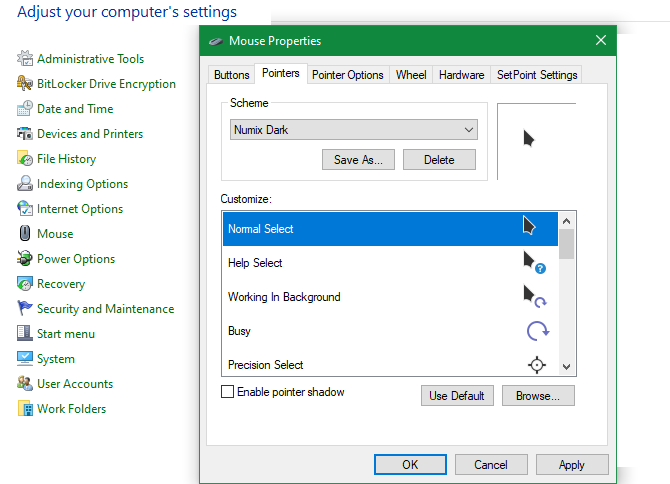Open the Hardware tab
The width and height of the screenshot is (670, 484).
pyautogui.click(x=461, y=75)
